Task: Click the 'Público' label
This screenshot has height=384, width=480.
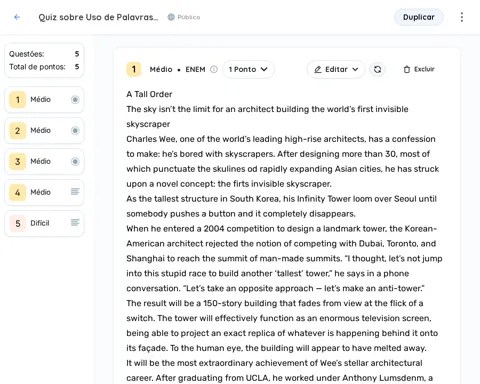Action: pyautogui.click(x=189, y=17)
